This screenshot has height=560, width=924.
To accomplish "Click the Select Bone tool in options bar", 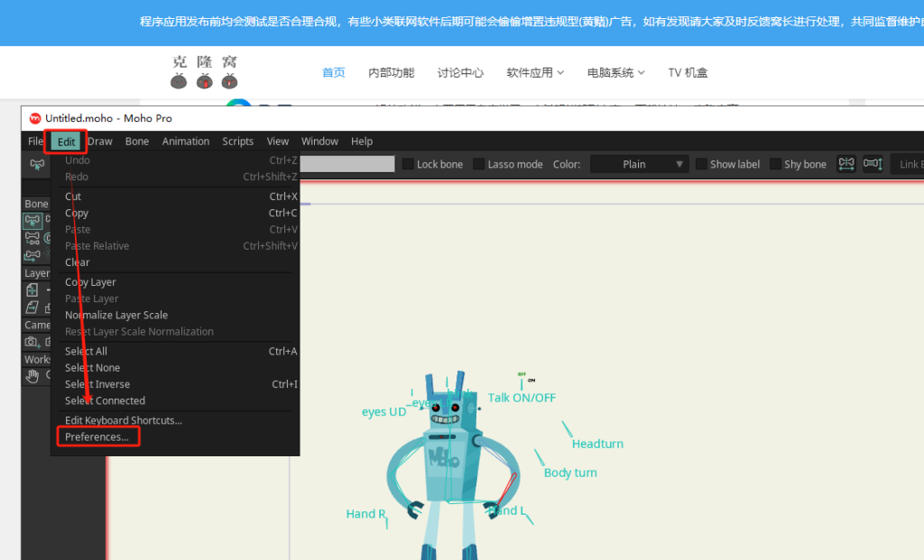I will pos(37,164).
